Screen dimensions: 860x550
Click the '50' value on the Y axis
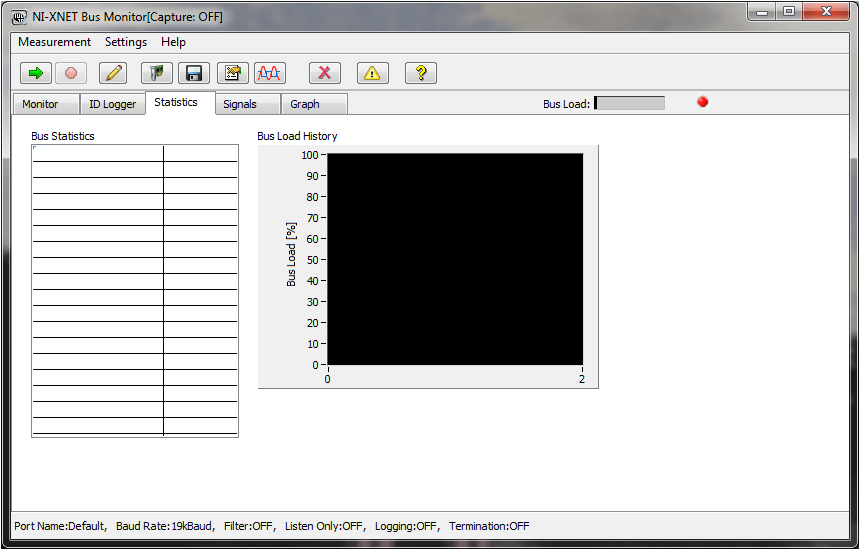[x=313, y=260]
